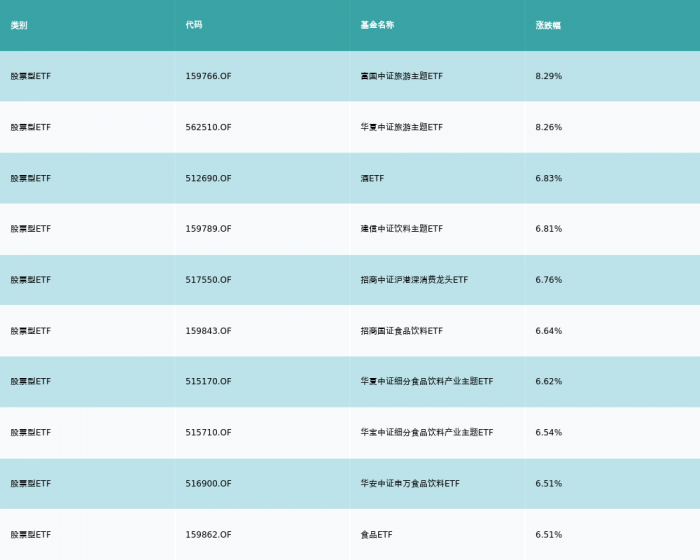
Task: Select the 6.76% change value
Action: pyautogui.click(x=549, y=280)
